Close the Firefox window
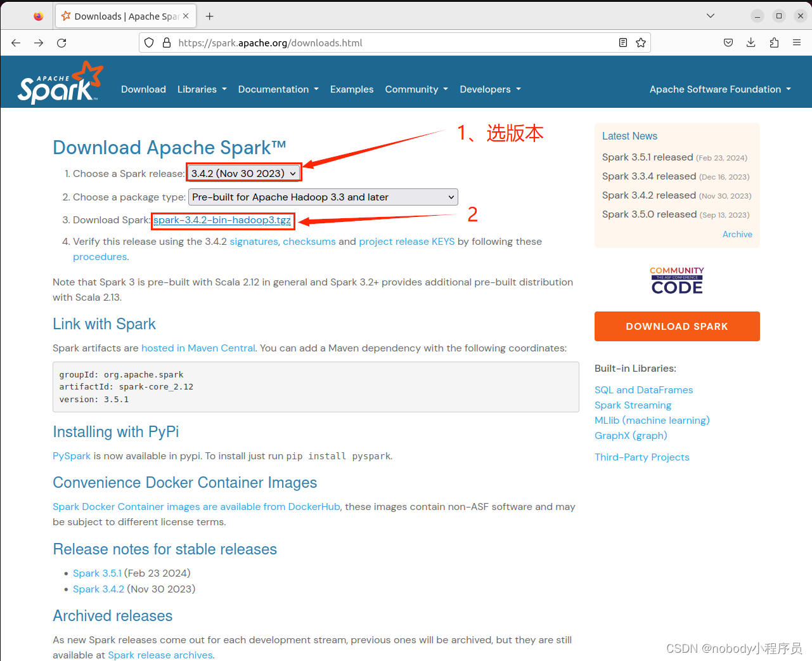This screenshot has height=661, width=812. [801, 16]
